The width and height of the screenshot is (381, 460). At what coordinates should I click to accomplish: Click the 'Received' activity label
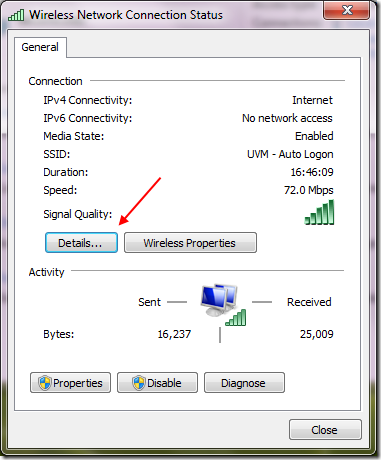pyautogui.click(x=309, y=302)
